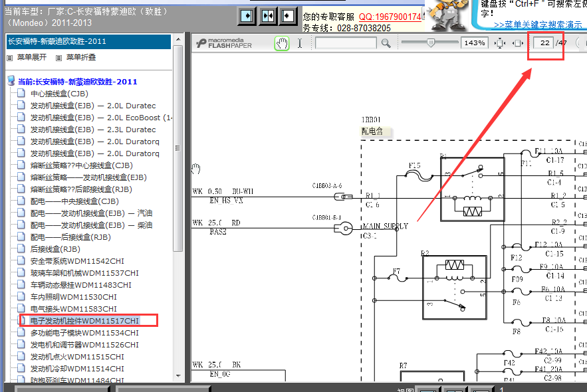Select 长安福特-新蒙迪欧致胜-2011 header
Viewport: 587px width, 392px height.
[88, 41]
